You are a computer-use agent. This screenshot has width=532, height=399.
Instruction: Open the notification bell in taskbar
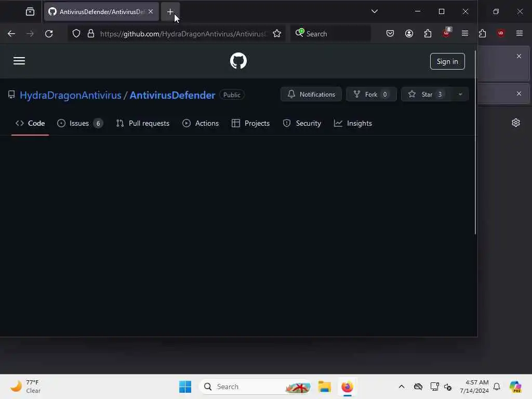pos(497,387)
